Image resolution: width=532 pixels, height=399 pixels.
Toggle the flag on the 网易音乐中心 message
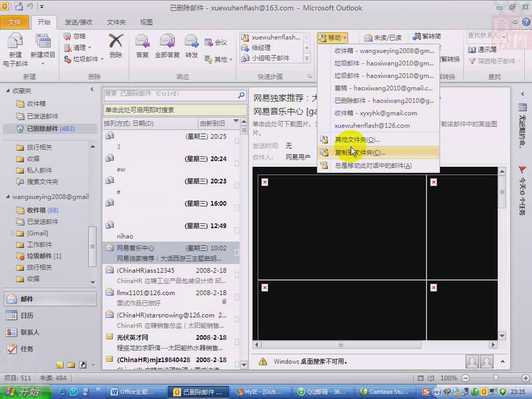237,253
